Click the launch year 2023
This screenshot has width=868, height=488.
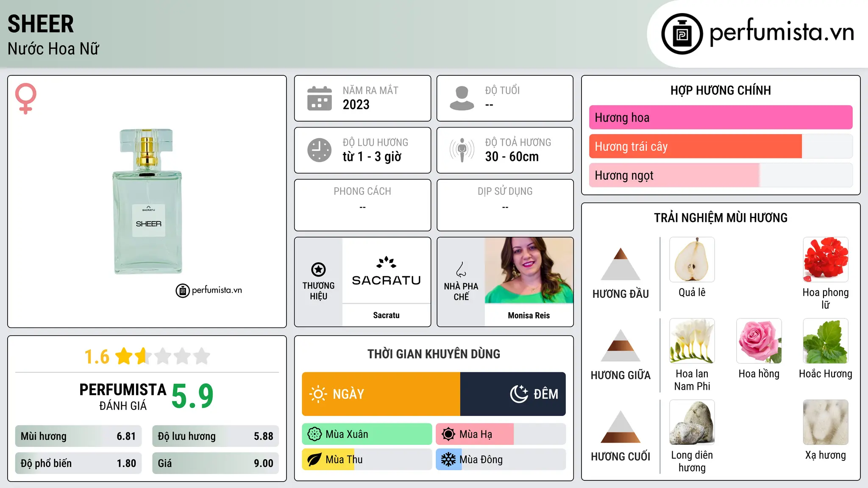tap(356, 105)
